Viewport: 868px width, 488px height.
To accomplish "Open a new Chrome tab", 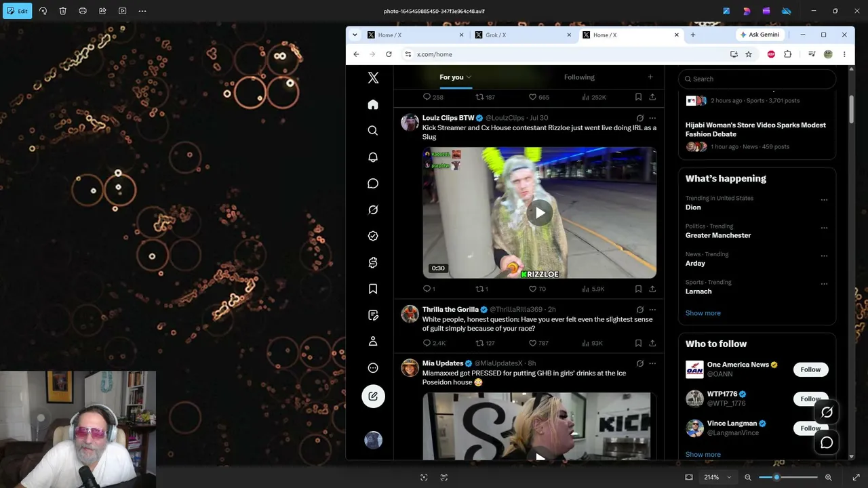I will (x=692, y=35).
